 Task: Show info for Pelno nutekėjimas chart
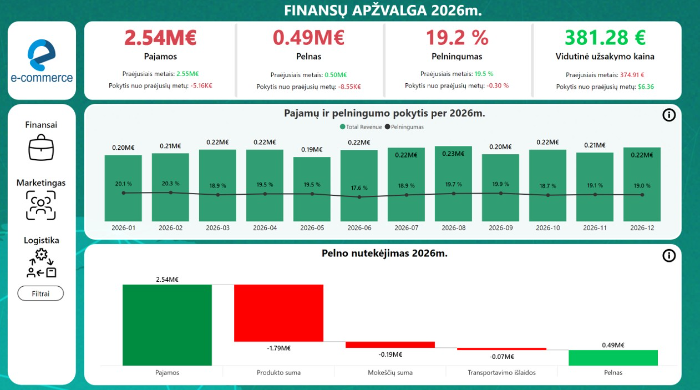[x=669, y=256]
